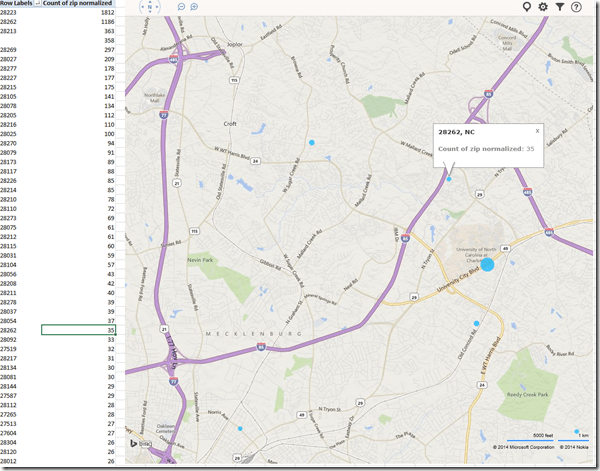Screen dimensions: 600x471
Task: Open Row Labels filter dropdown
Action: [x=37, y=4]
